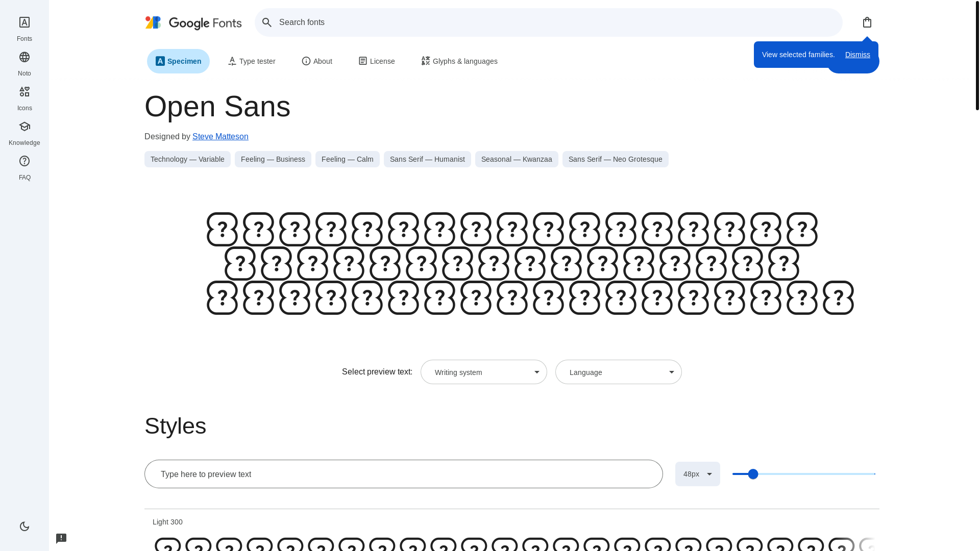Click the Technology — Variable tag
The width and height of the screenshot is (980, 551).
coord(187,159)
